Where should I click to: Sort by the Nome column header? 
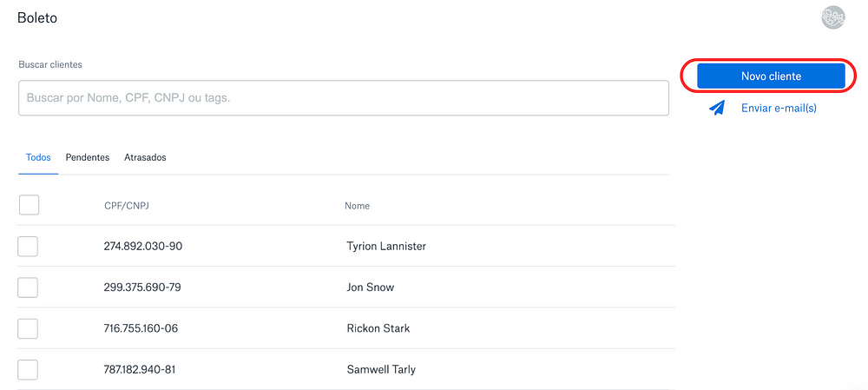[357, 206]
